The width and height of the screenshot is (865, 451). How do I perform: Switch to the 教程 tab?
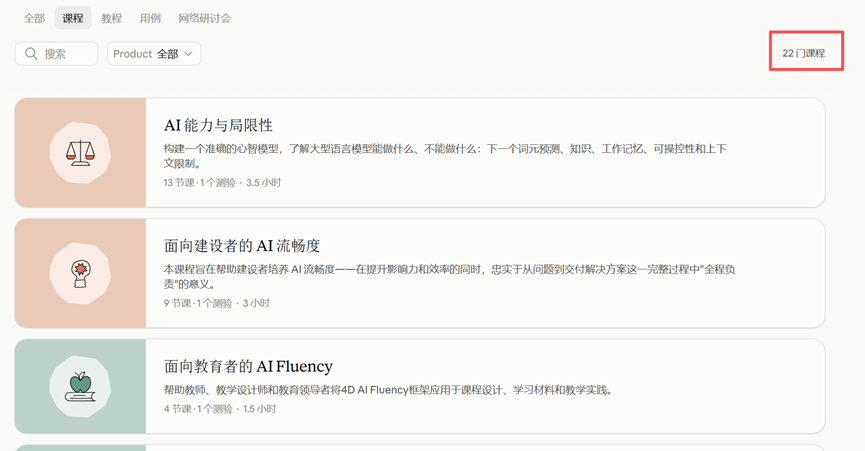click(x=111, y=18)
